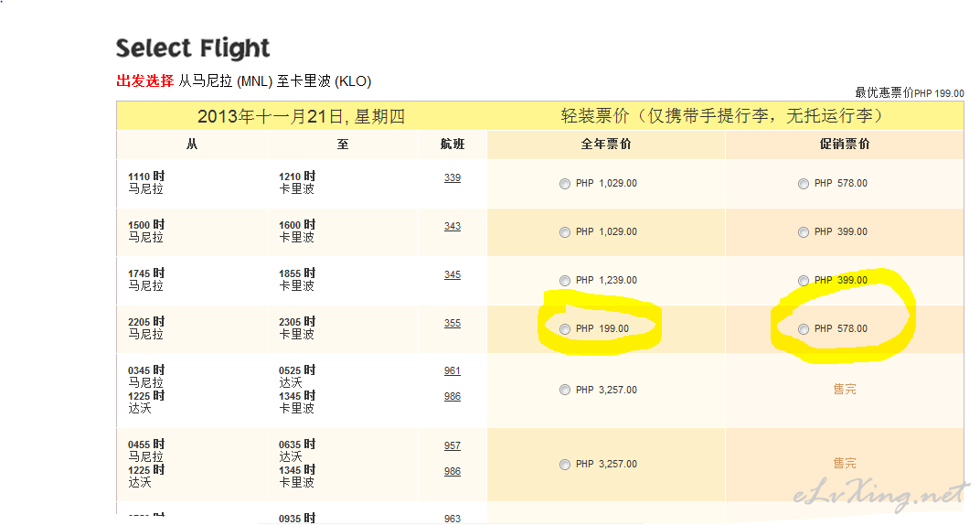
Task: Click the 全年票价 column header
Action: pos(605,145)
